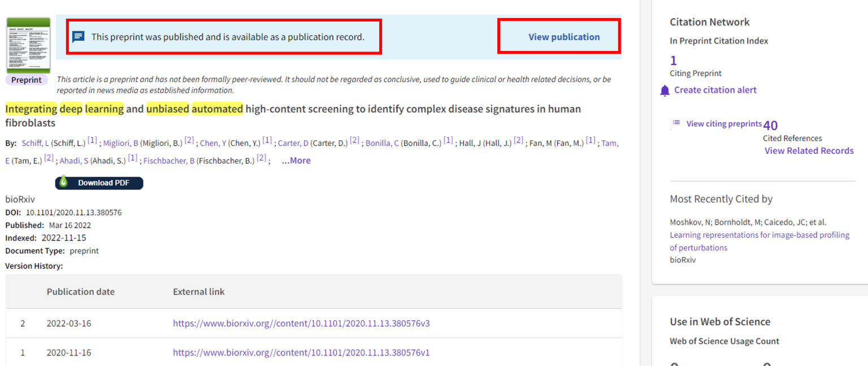Click the speech bubble icon in the banner
The height and width of the screenshot is (366, 868).
click(x=79, y=35)
